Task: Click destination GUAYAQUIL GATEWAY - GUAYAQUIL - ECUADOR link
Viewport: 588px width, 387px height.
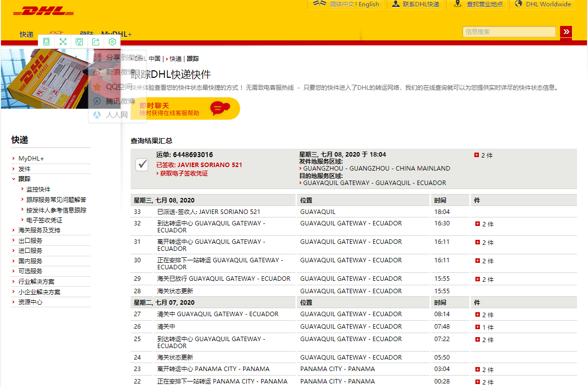Action: pyautogui.click(x=375, y=183)
